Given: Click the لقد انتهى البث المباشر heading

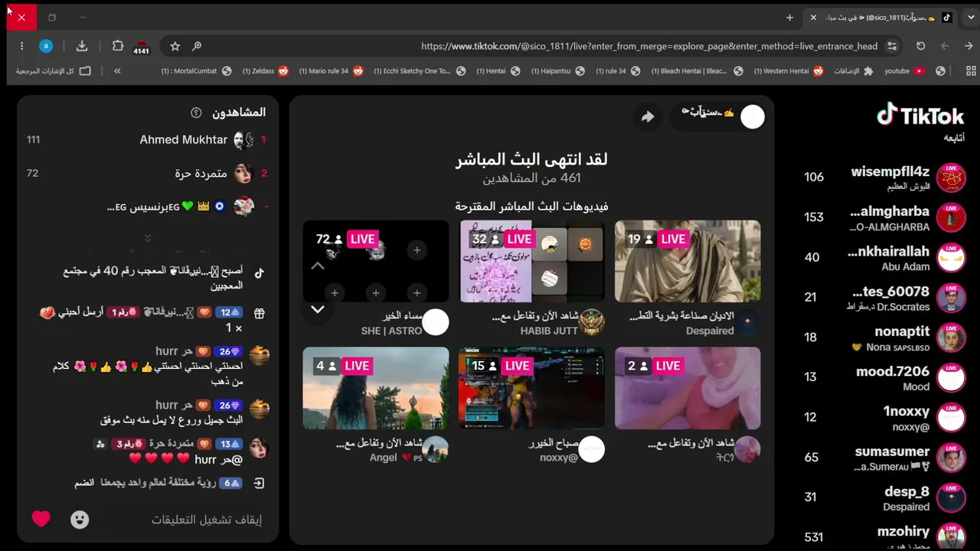Looking at the screenshot, I should point(531,159).
